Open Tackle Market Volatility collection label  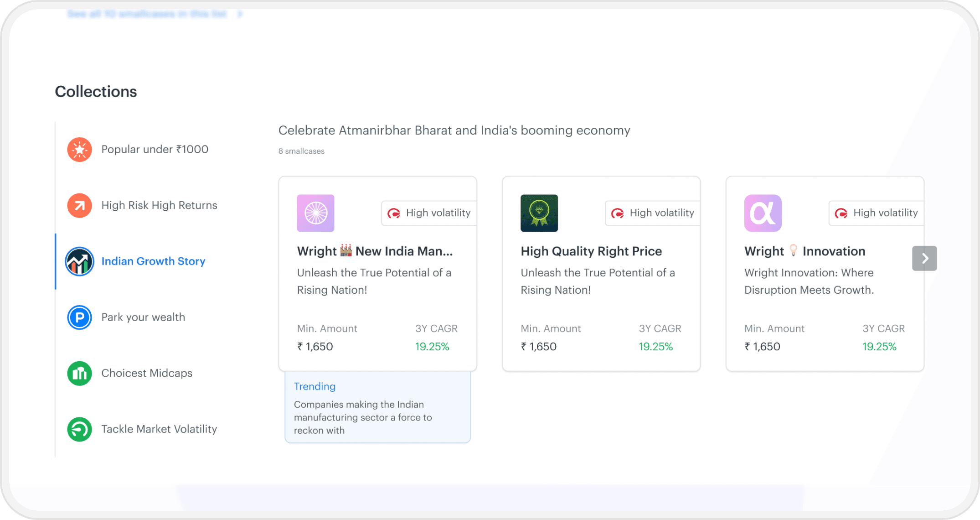click(x=159, y=429)
